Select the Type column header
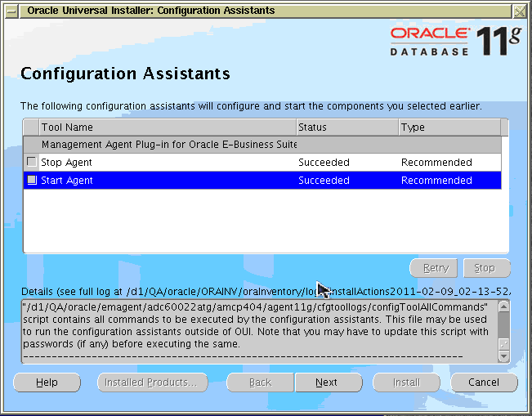The height and width of the screenshot is (416, 532). pos(449,127)
